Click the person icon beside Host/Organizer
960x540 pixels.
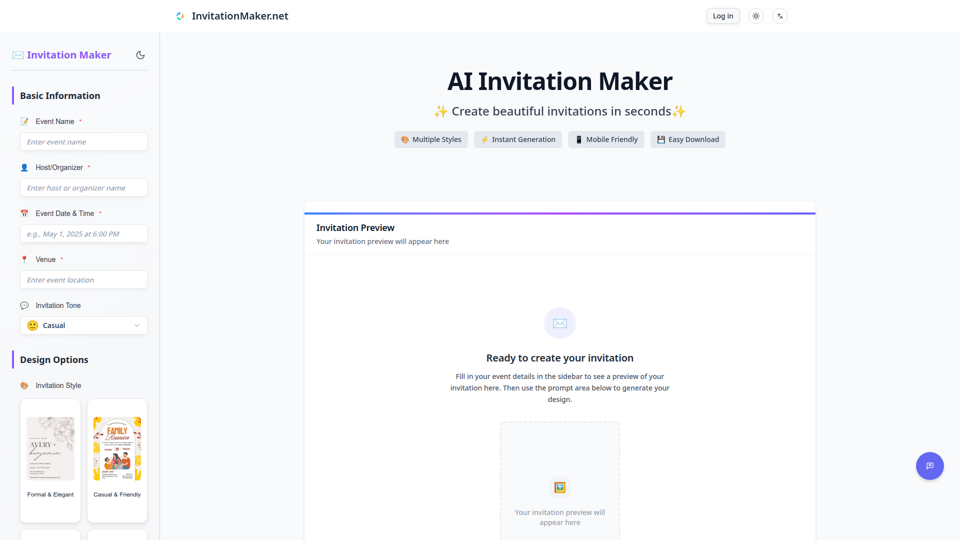24,168
